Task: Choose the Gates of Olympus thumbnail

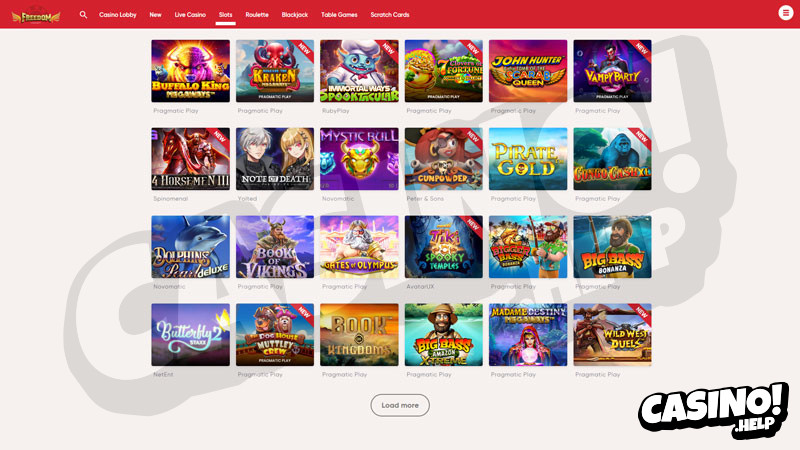Action: [x=359, y=247]
